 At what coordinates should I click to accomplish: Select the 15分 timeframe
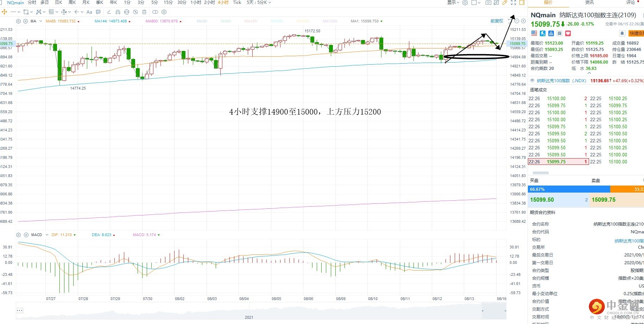(168, 2)
